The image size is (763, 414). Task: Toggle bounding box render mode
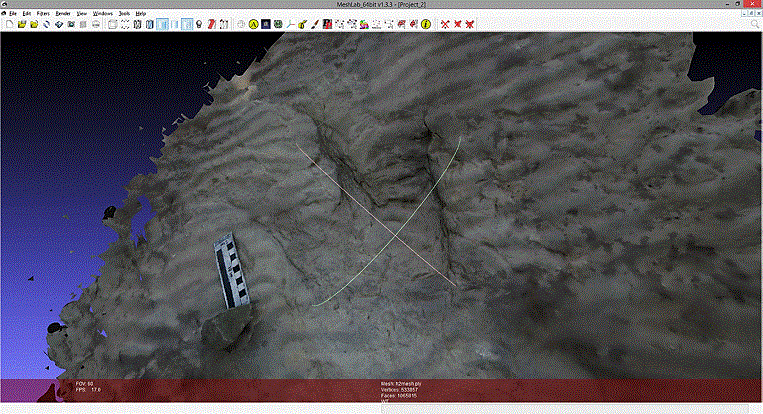[x=112, y=23]
